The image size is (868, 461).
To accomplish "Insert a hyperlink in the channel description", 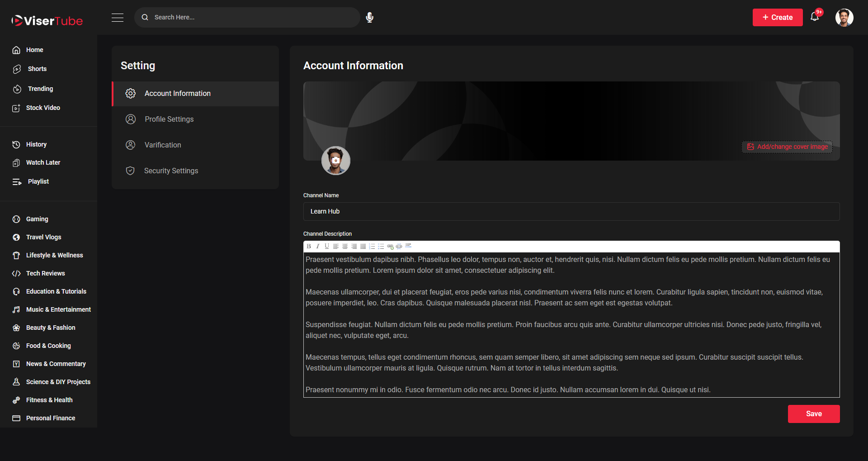I will coord(390,246).
